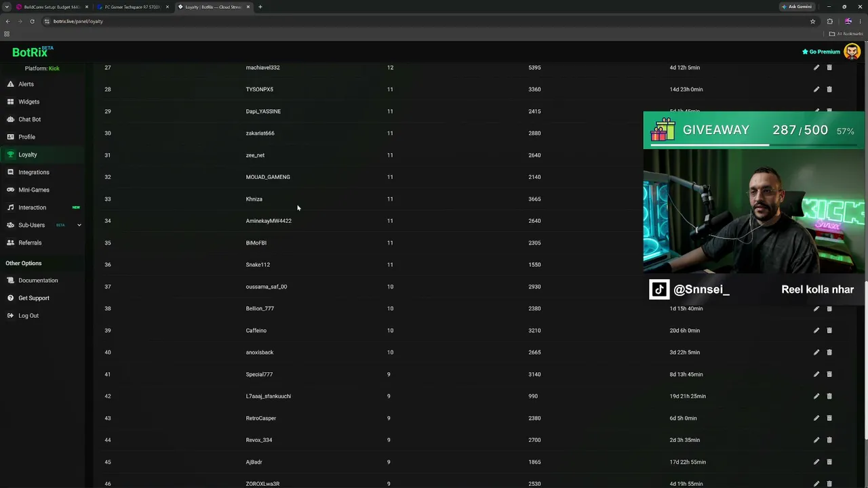Image resolution: width=868 pixels, height=488 pixels.
Task: Click the Platform: Kick link
Action: [42, 68]
